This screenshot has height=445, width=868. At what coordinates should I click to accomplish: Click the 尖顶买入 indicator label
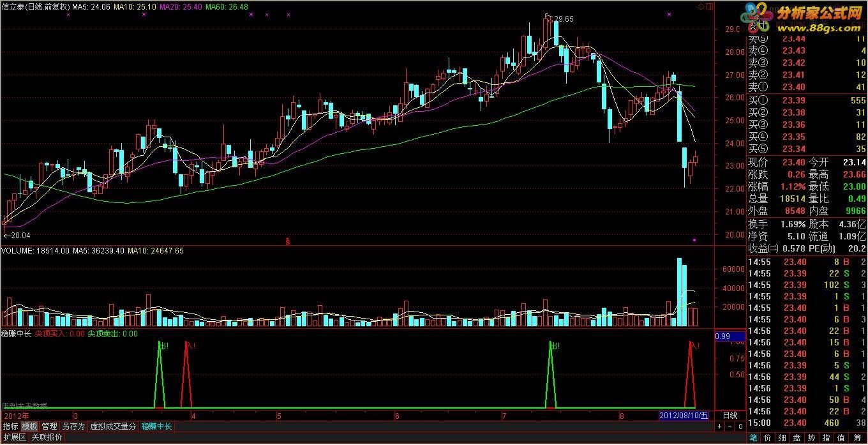point(59,333)
